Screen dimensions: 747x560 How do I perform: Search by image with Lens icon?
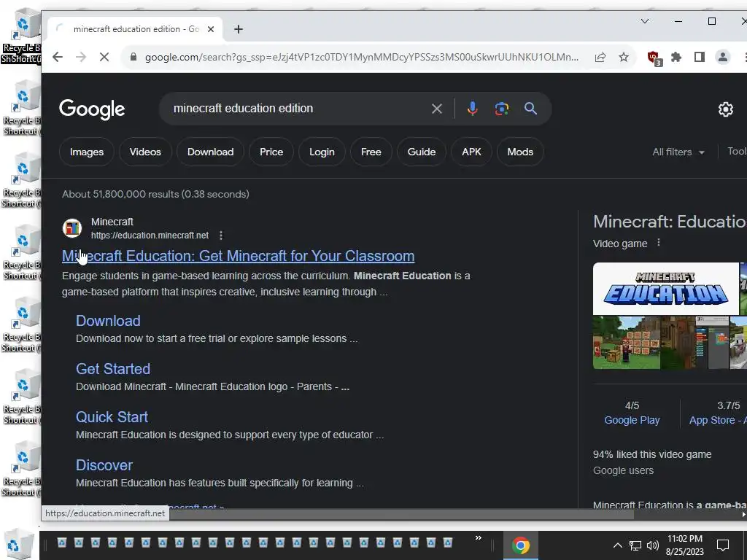(502, 109)
